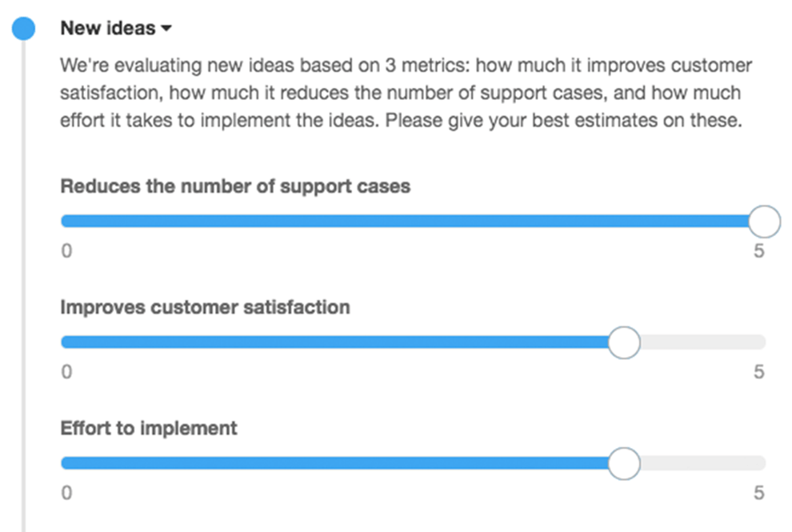Select the New ideas heading text

point(108,28)
